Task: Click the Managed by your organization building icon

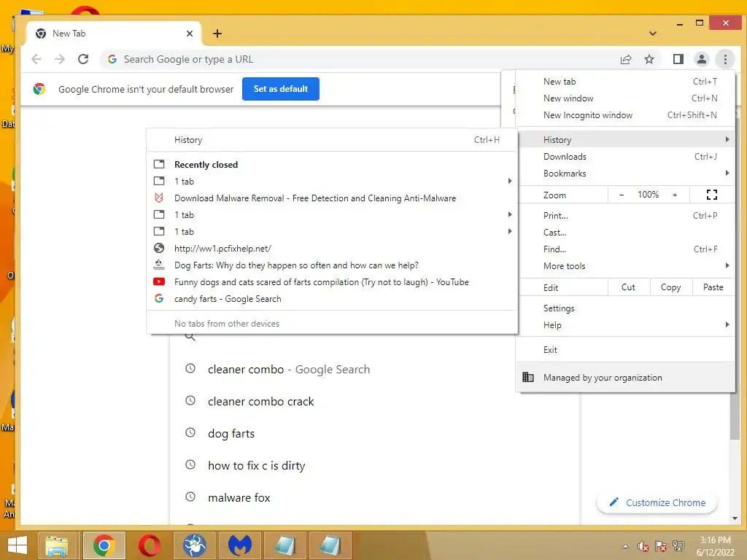Action: point(528,377)
